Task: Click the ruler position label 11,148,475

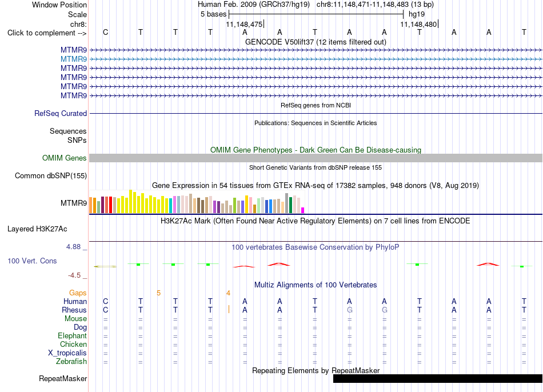Action: (244, 25)
